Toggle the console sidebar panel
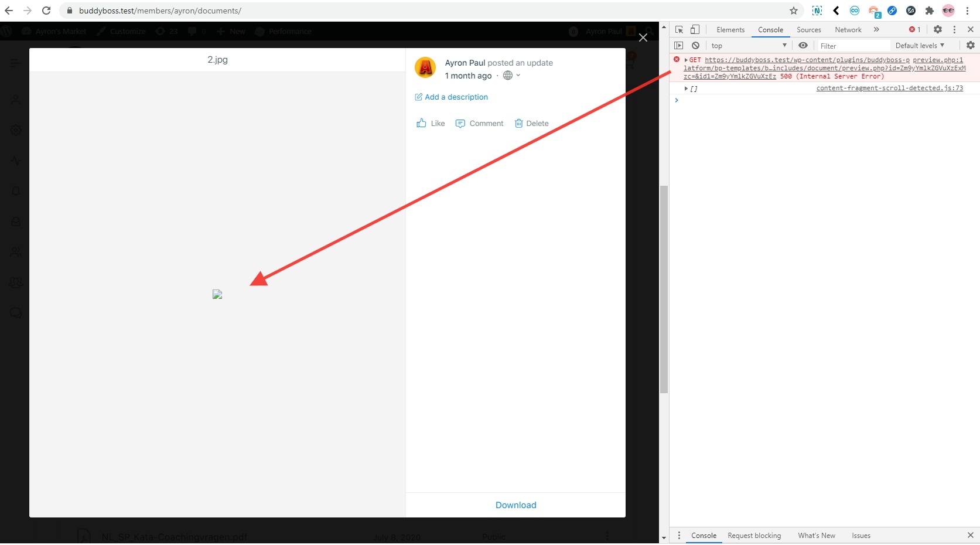The image size is (980, 545). coord(679,45)
